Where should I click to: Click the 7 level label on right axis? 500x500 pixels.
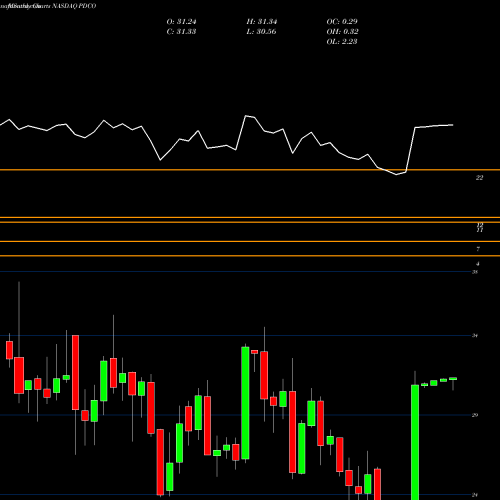478,249
